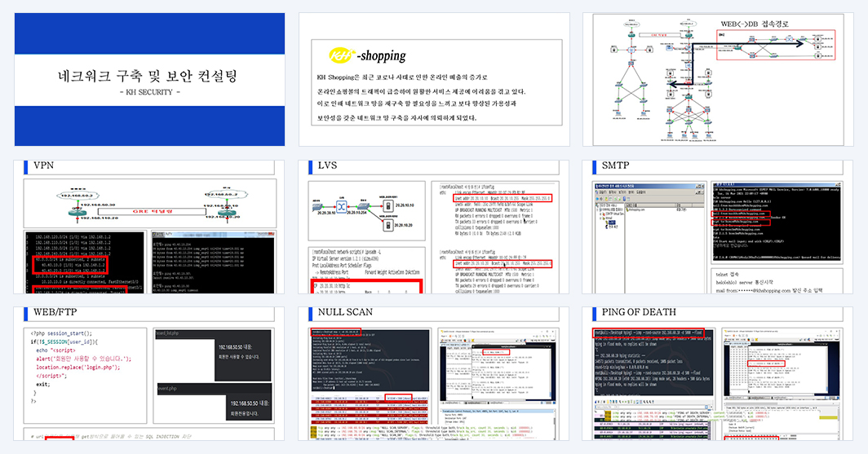Open the PING OF DEATH slide thumbnail

pos(718,374)
